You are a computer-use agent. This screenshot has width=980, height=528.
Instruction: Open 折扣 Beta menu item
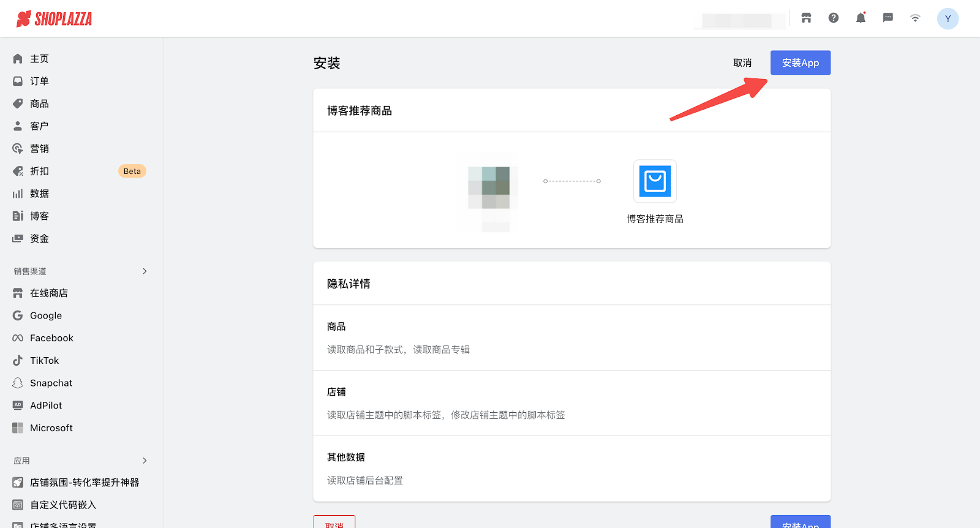point(39,172)
